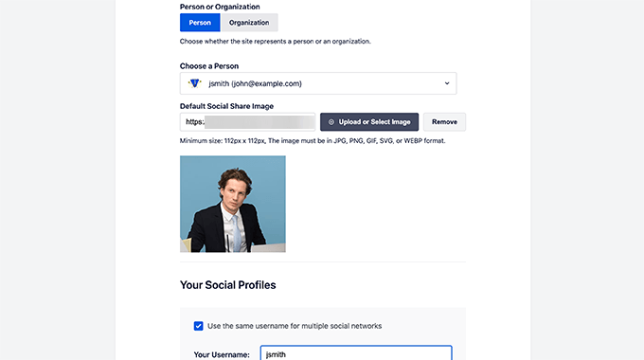Click the Default Social Share Image label
The height and width of the screenshot is (360, 644).
click(226, 106)
